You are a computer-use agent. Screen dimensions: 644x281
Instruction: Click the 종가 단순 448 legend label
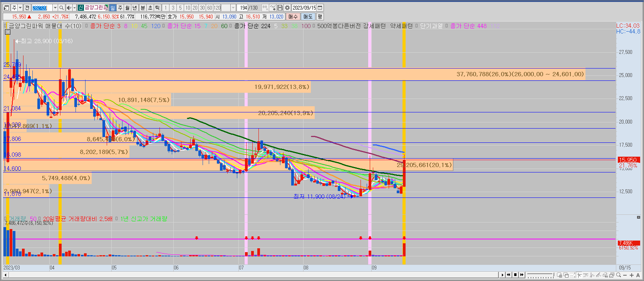pos(468,26)
